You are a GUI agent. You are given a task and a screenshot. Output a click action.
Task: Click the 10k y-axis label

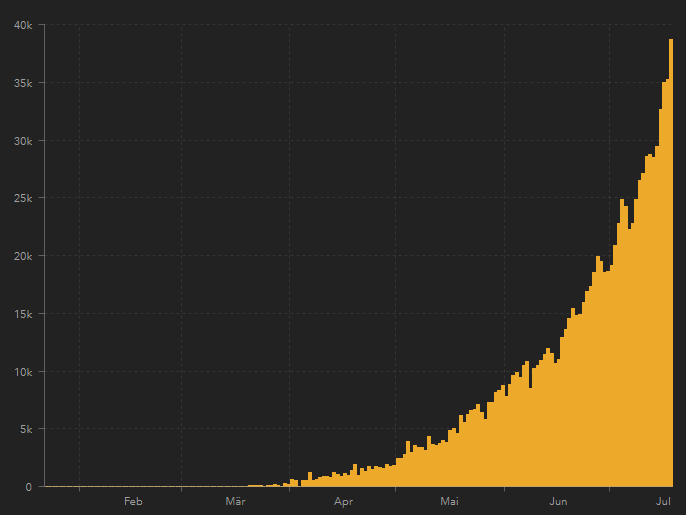pyautogui.click(x=23, y=372)
